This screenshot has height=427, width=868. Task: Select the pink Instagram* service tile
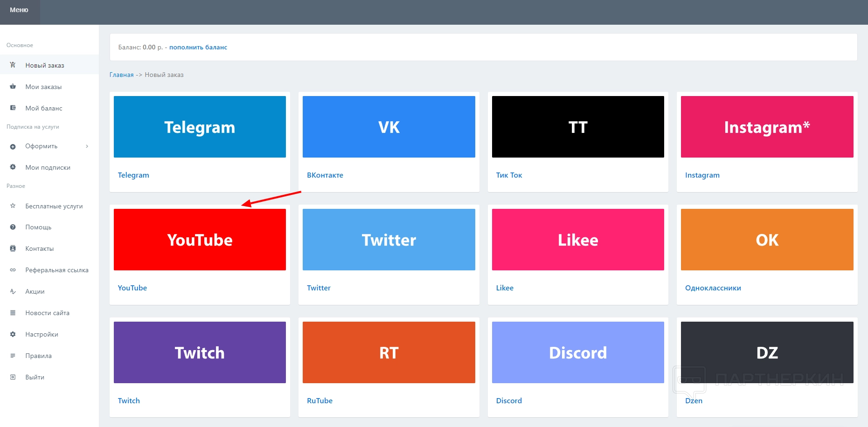click(767, 127)
